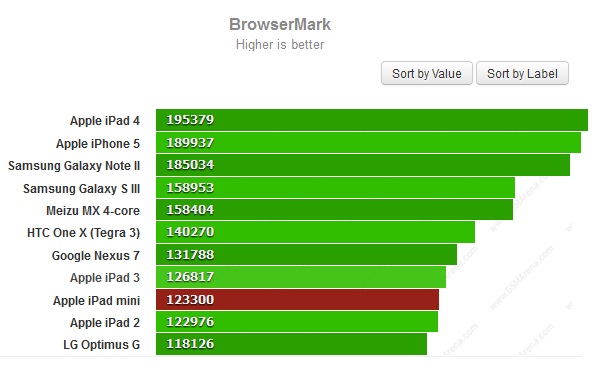Click the Apple iPad 3 label
Image resolution: width=614 pixels, height=372 pixels.
click(105, 278)
